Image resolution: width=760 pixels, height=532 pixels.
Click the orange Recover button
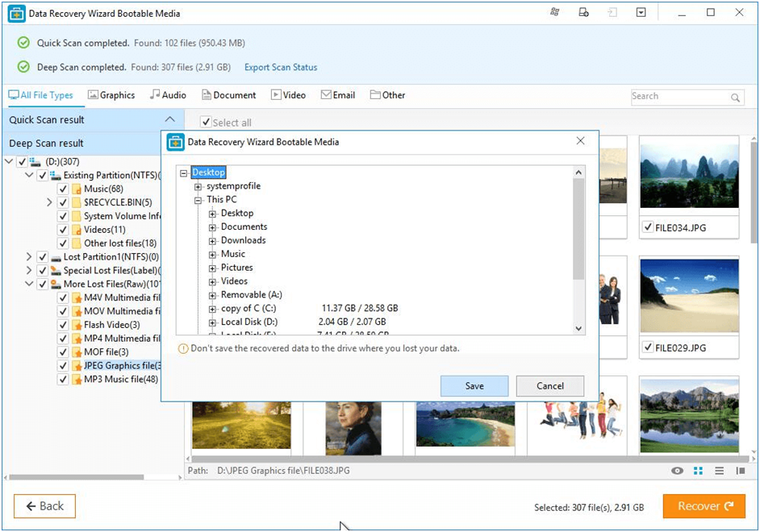704,506
